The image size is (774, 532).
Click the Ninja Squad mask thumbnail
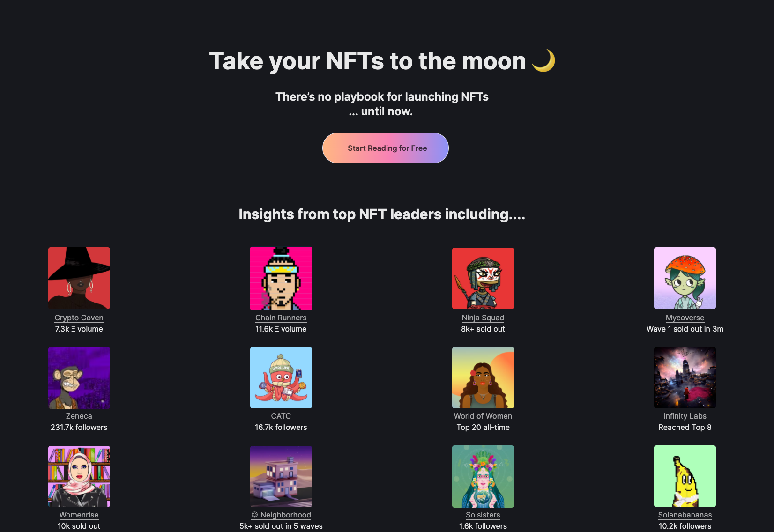click(x=483, y=278)
